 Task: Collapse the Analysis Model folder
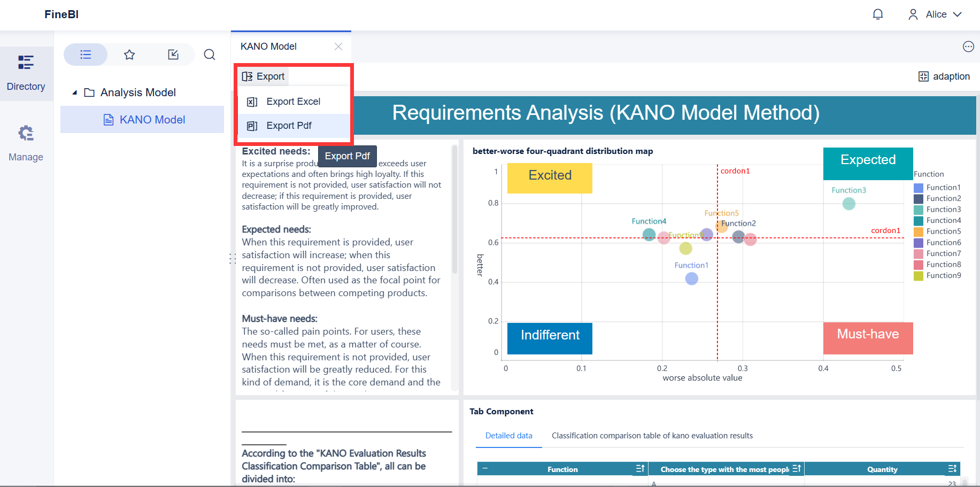point(75,93)
